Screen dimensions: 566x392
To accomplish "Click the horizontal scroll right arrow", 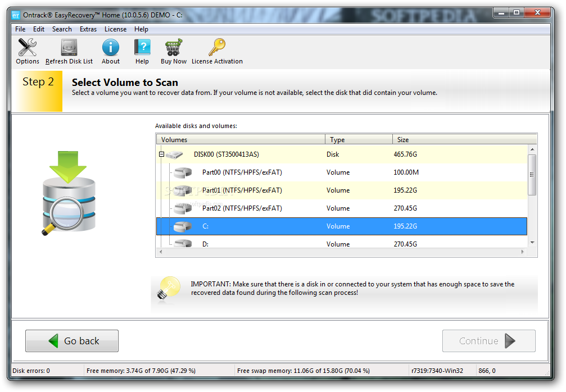I will 522,252.
